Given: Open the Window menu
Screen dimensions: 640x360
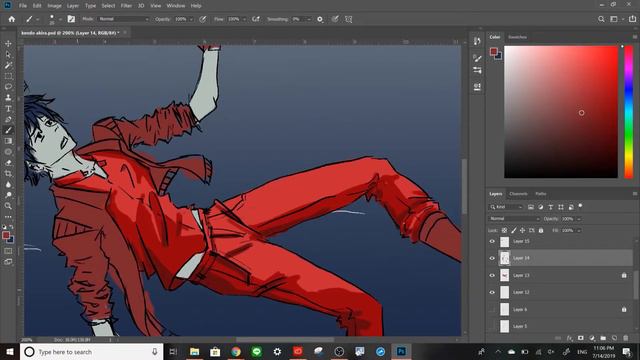Looking at the screenshot, I should [176, 6].
